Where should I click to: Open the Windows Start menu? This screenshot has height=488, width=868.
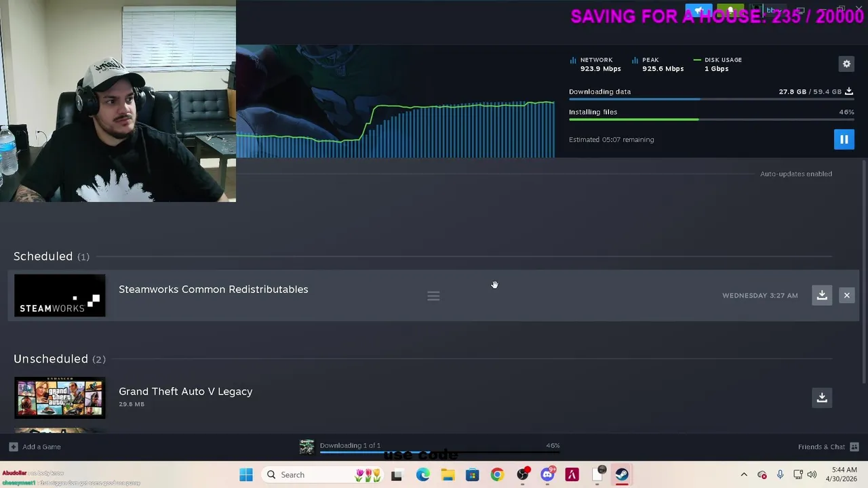pos(245,474)
